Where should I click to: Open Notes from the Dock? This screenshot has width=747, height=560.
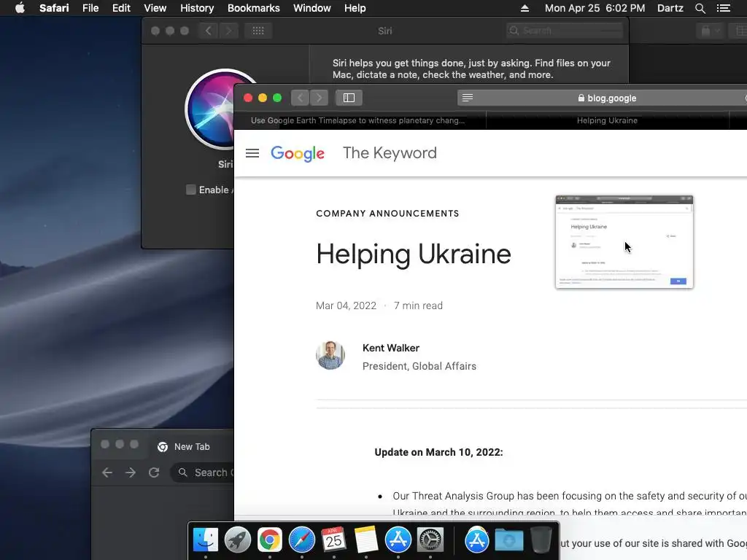[366, 540]
